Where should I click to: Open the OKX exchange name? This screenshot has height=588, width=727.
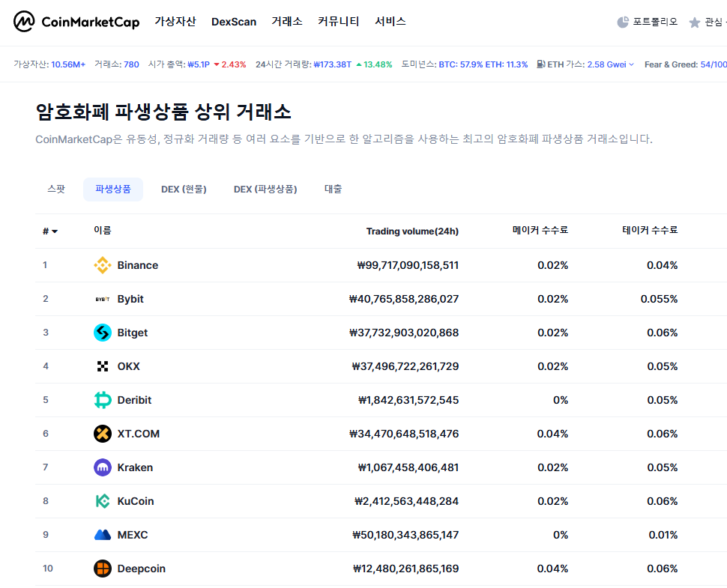point(128,366)
